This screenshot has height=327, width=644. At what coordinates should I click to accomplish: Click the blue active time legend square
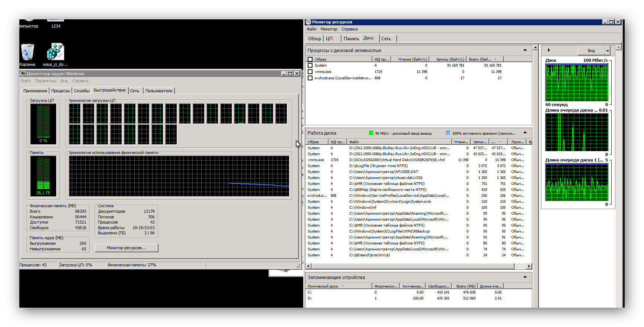(448, 133)
